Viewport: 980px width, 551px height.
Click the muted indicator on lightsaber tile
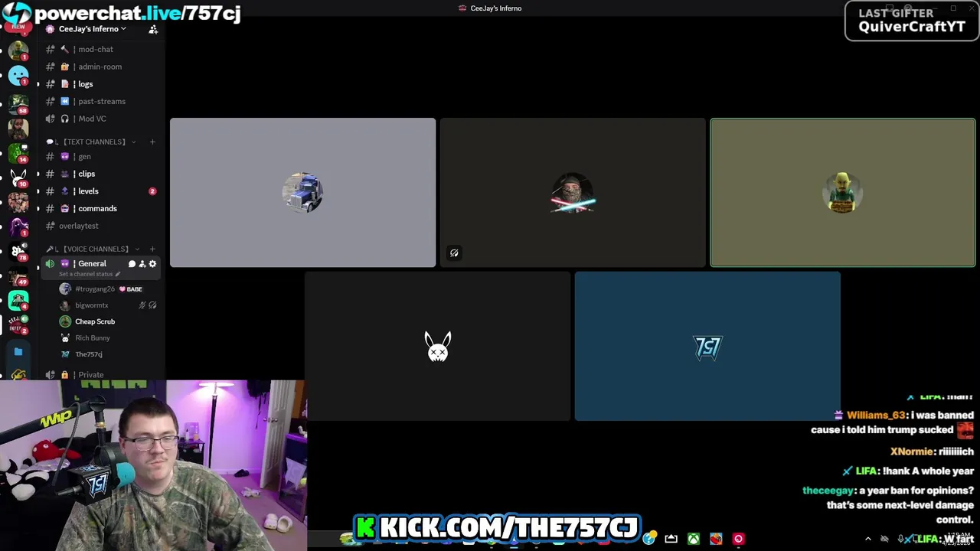tap(454, 253)
